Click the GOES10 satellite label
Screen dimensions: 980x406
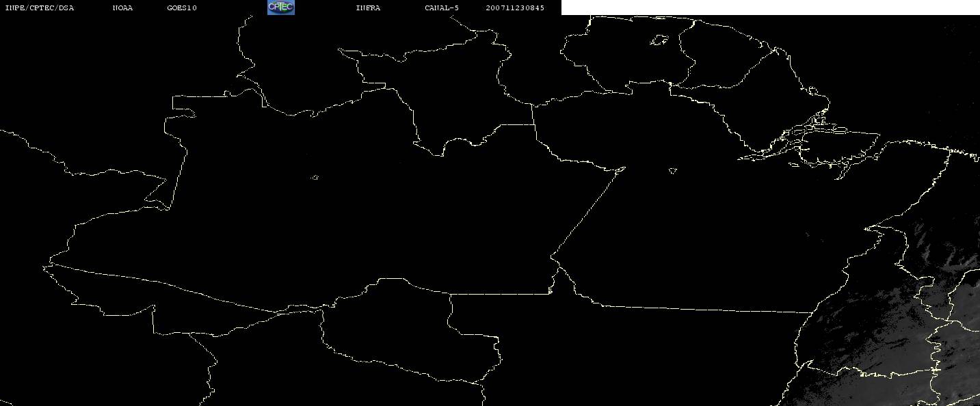click(182, 8)
